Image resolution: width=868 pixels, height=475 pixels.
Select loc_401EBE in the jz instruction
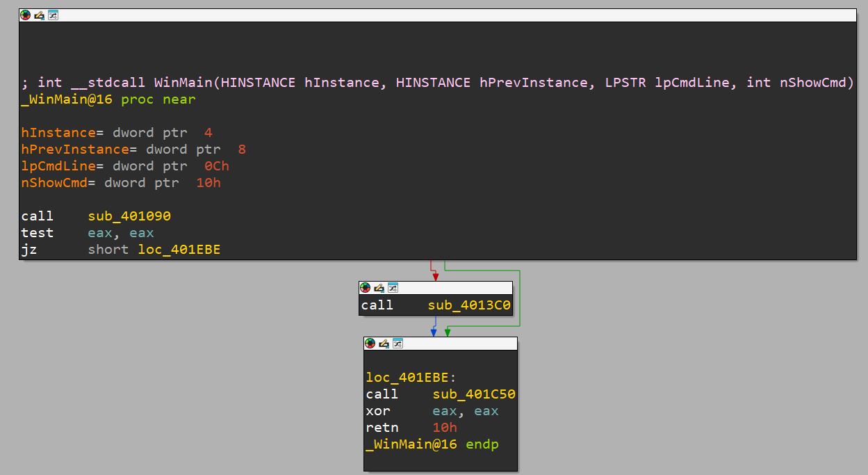point(179,250)
